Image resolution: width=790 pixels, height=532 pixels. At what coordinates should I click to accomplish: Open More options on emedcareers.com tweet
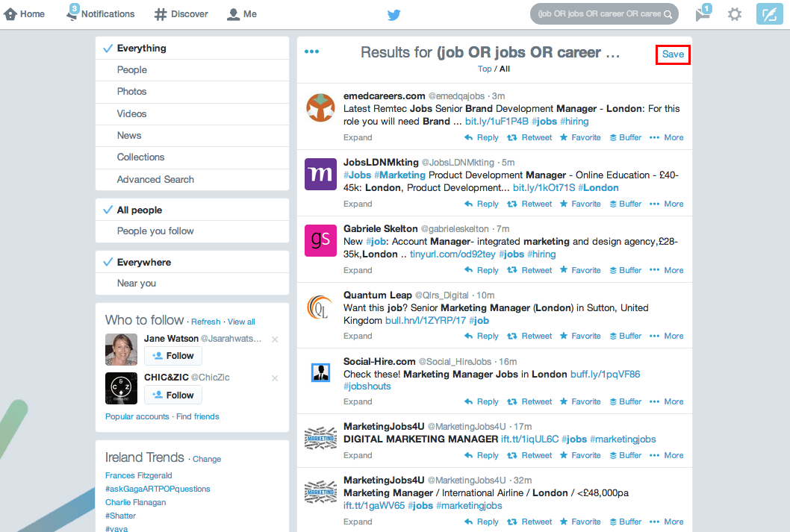(x=667, y=137)
